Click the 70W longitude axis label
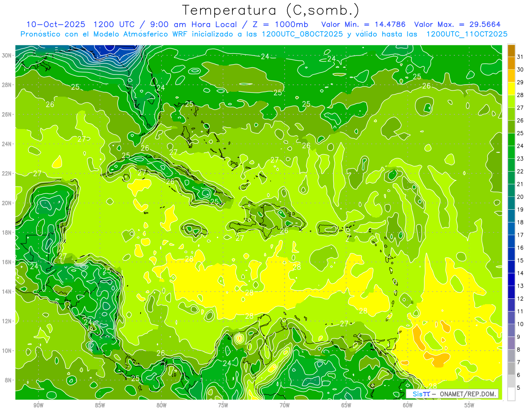 pyautogui.click(x=285, y=405)
